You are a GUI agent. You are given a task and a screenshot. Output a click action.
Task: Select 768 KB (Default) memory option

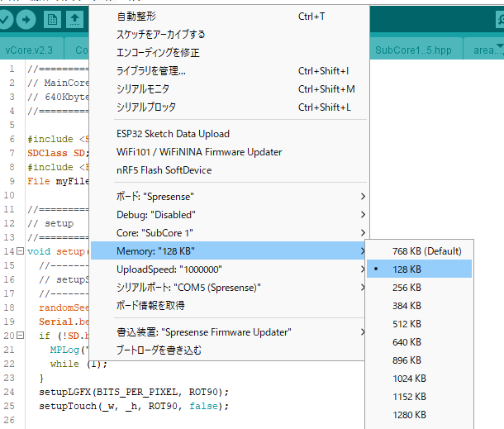(x=426, y=250)
